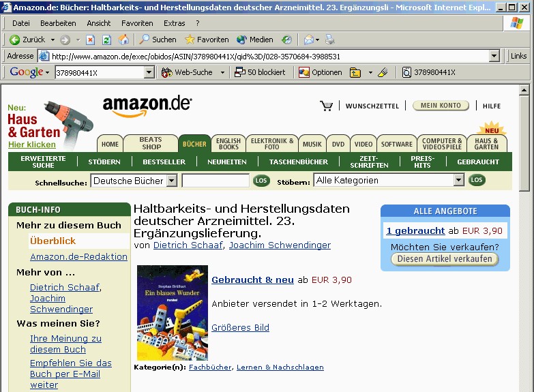534x392 pixels.
Task: Click Diesen Artikel verkaufen button
Action: (x=445, y=259)
